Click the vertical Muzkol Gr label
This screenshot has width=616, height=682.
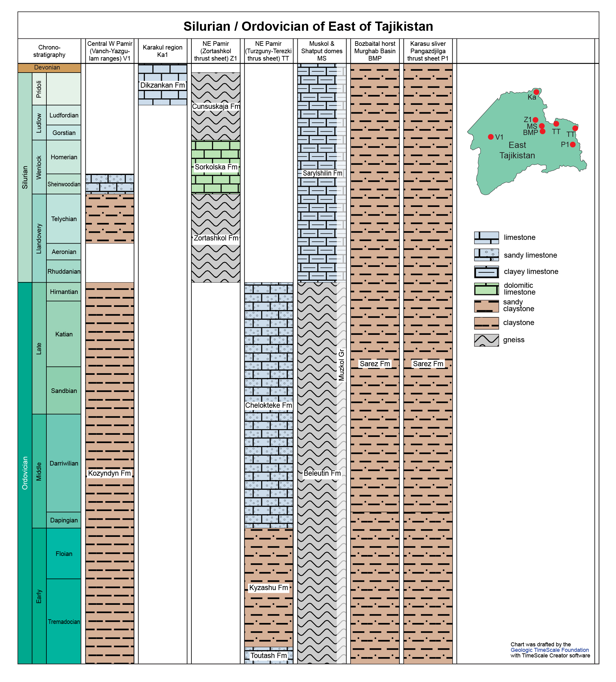pos(341,365)
